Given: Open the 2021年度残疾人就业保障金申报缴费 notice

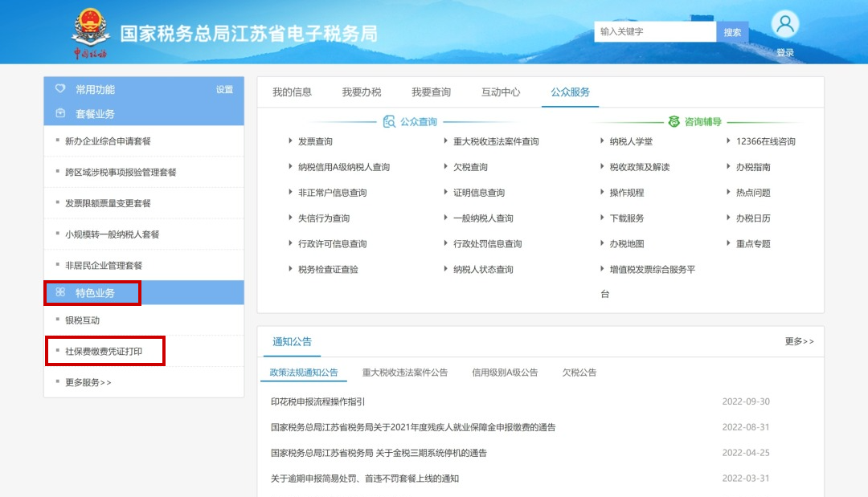Looking at the screenshot, I should [413, 427].
